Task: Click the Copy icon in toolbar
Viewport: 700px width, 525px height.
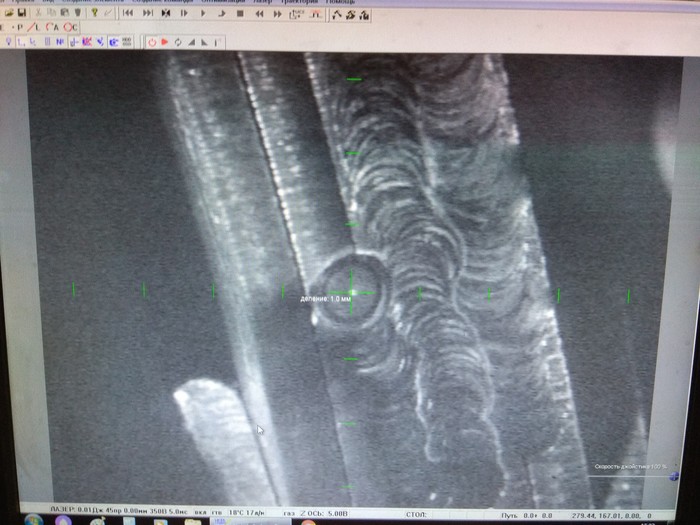Action: pos(51,12)
